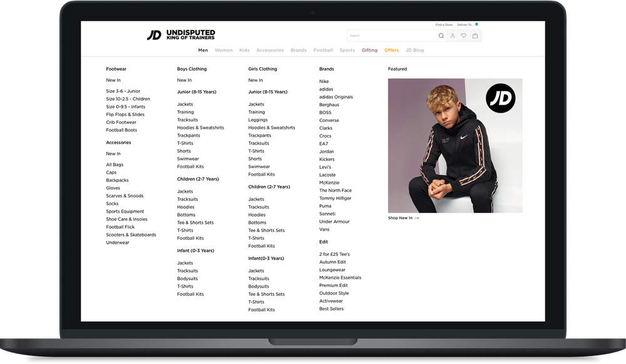Image resolution: width=626 pixels, height=364 pixels.
Task: Open Underwear link
Action: tap(118, 243)
